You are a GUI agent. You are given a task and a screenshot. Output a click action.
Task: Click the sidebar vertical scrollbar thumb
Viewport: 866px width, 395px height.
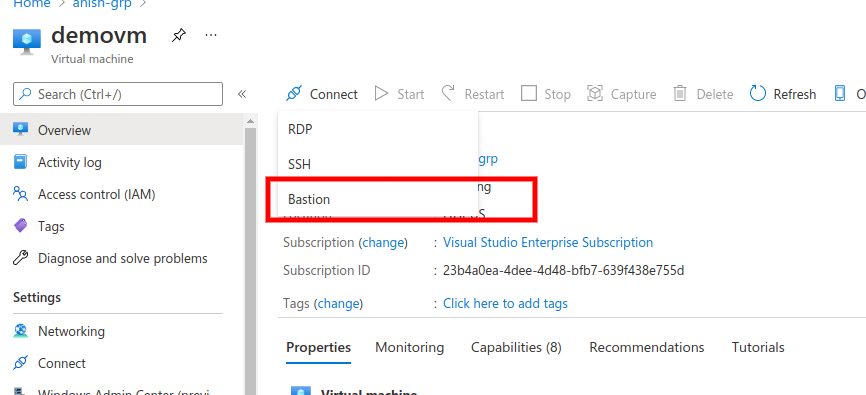click(250, 261)
